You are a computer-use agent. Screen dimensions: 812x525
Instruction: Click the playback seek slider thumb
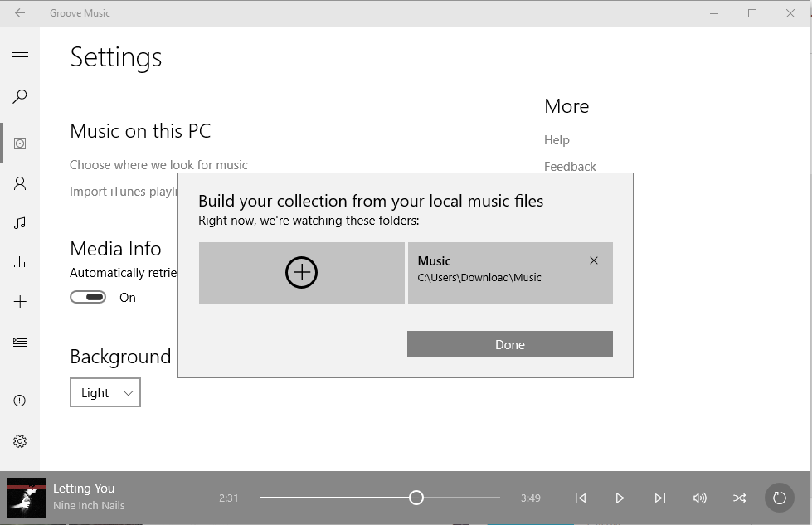tap(416, 498)
